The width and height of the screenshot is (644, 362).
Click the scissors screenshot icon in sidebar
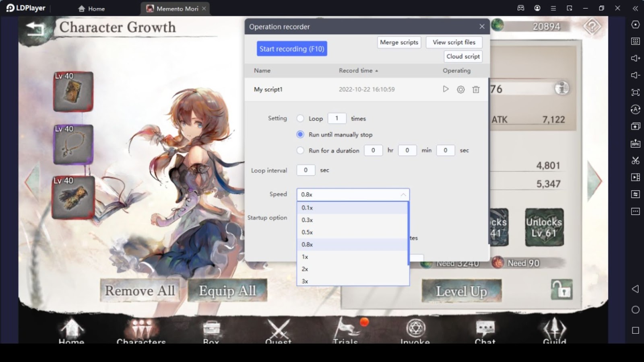pyautogui.click(x=636, y=160)
